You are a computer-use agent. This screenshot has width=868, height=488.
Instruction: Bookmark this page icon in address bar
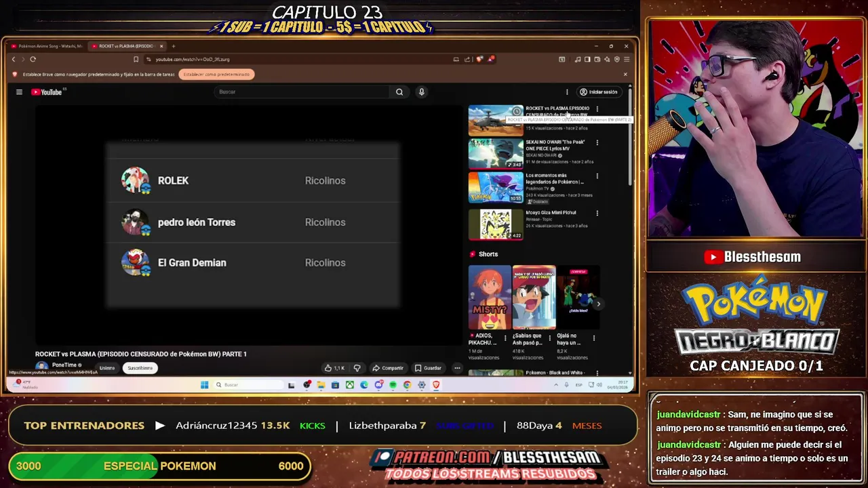pyautogui.click(x=136, y=59)
